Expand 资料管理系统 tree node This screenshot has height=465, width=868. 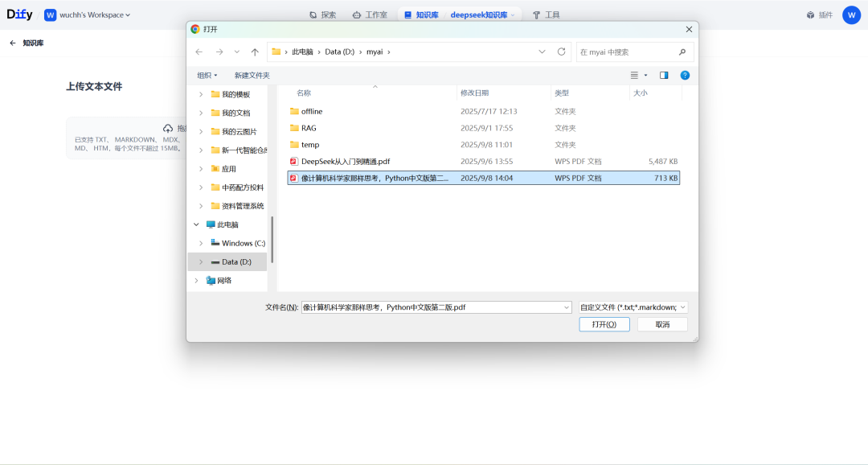201,206
